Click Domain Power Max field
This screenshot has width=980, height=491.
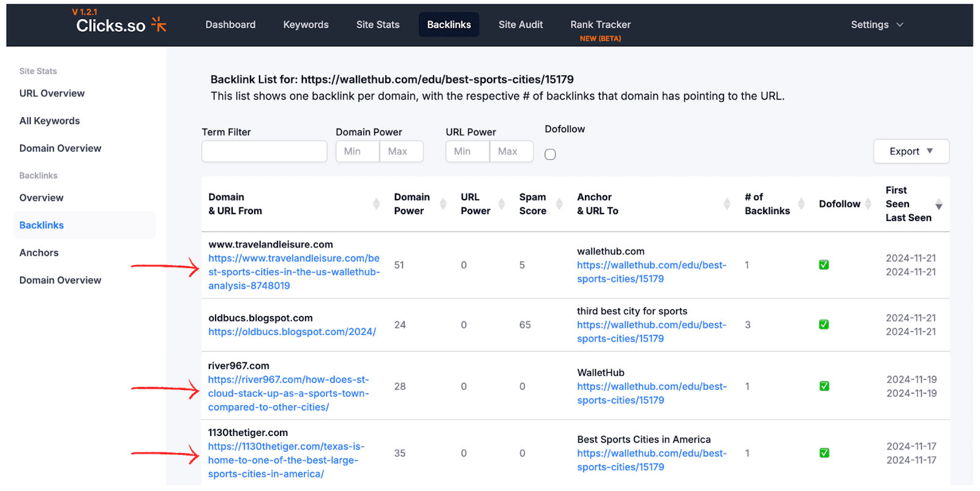(x=401, y=151)
